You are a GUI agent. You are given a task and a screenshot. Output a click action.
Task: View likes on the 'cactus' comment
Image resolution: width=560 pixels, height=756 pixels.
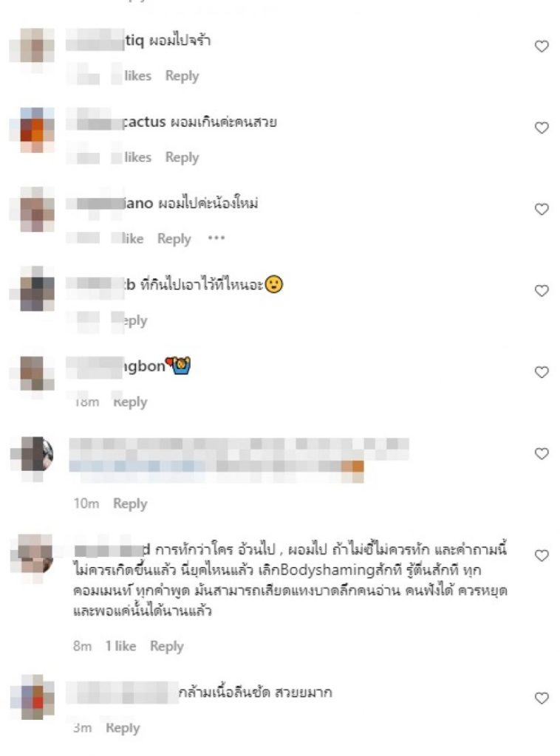137,157
